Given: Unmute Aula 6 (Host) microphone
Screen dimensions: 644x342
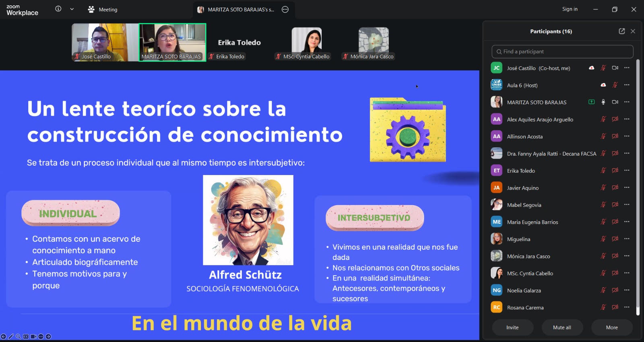Looking at the screenshot, I should click(615, 85).
